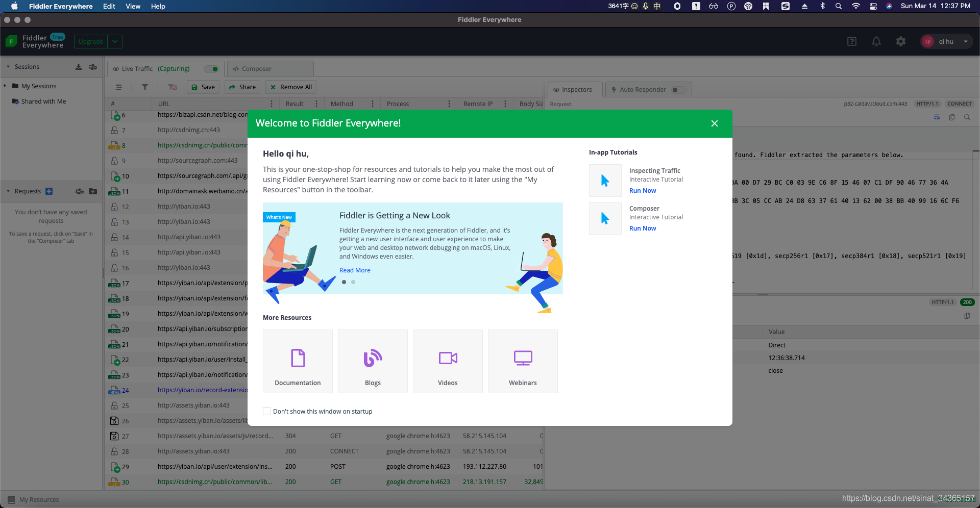Open the Result column options menu
Viewport: 980px width, 508px height.
(x=316, y=104)
